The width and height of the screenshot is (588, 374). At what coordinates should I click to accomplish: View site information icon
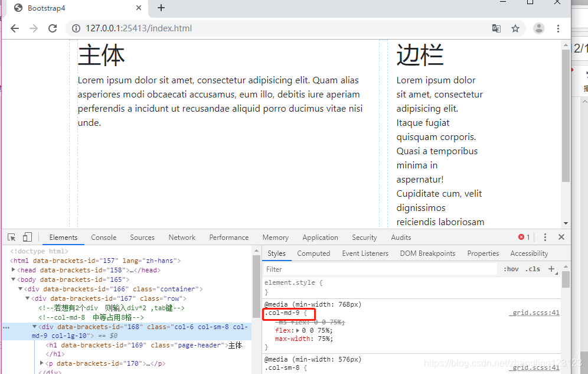point(76,28)
